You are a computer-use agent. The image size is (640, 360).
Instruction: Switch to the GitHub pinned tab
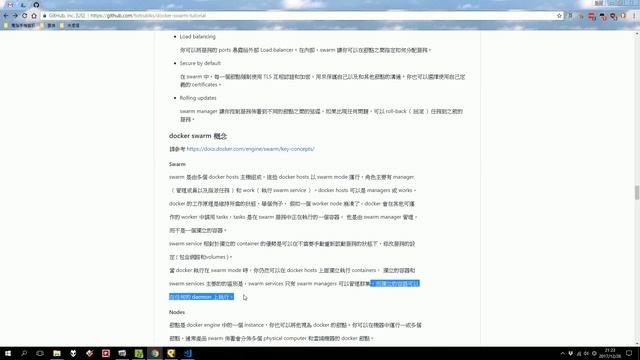click(36, 5)
